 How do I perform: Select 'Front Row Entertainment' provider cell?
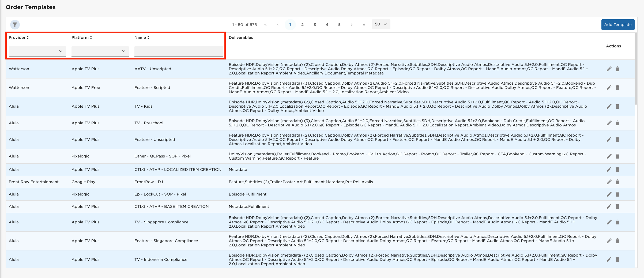pyautogui.click(x=33, y=182)
